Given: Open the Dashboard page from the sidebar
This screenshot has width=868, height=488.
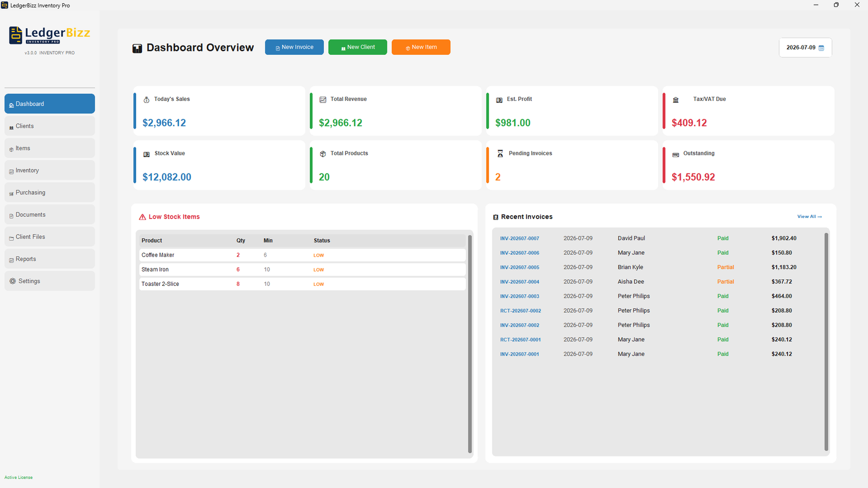Looking at the screenshot, I should click(x=49, y=104).
